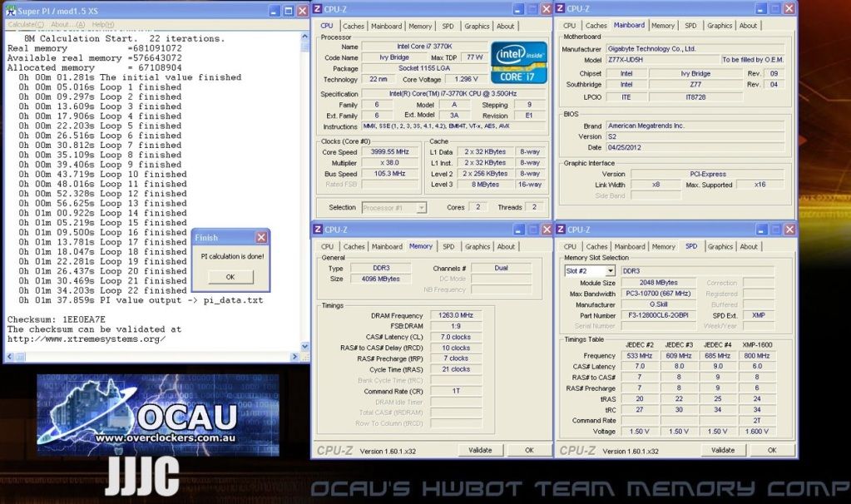
Task: Click the DRAM Frequency 1263.0 MHz field
Action: 456,315
